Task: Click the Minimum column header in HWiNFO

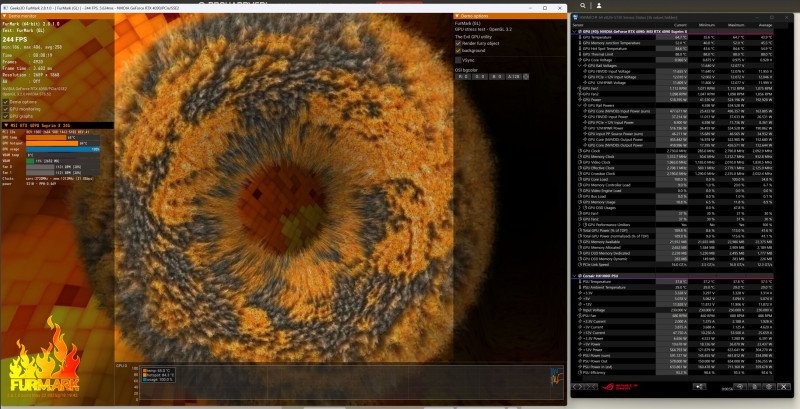Action: pyautogui.click(x=708, y=25)
